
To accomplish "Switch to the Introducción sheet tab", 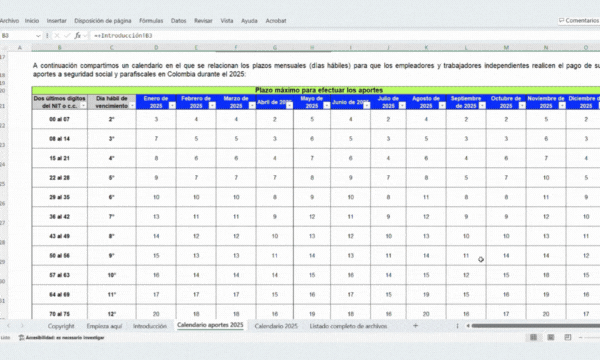I will (150, 326).
